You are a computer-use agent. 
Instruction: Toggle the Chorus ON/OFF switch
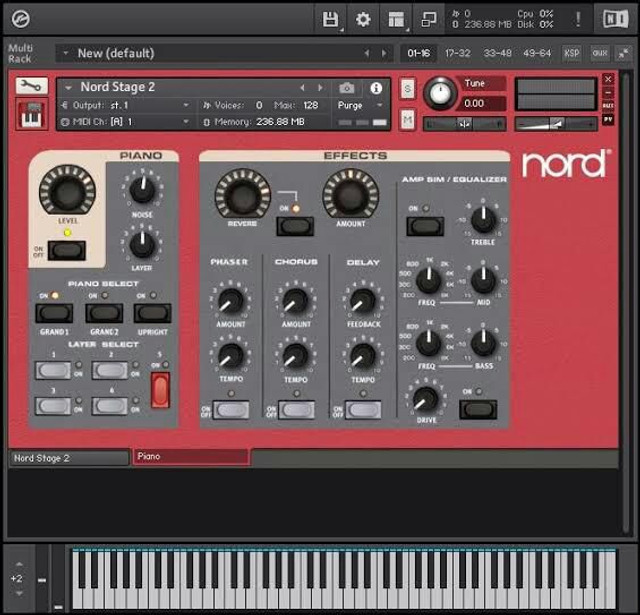point(297,410)
